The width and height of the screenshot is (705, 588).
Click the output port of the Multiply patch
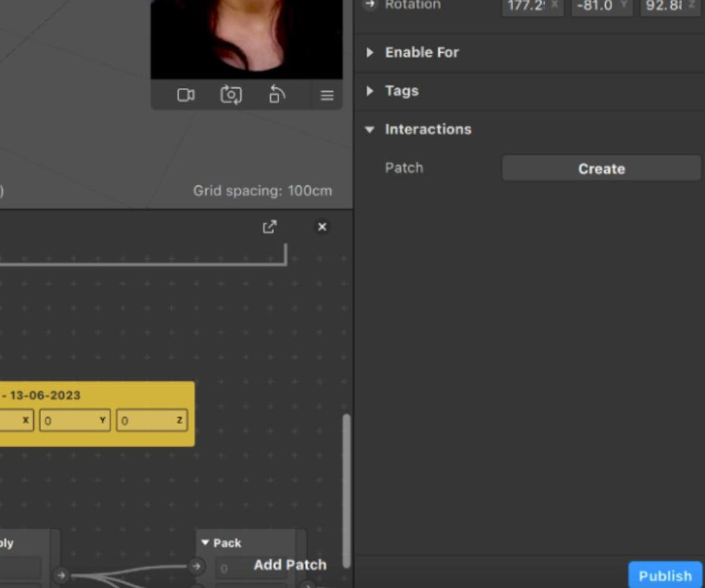[61, 576]
